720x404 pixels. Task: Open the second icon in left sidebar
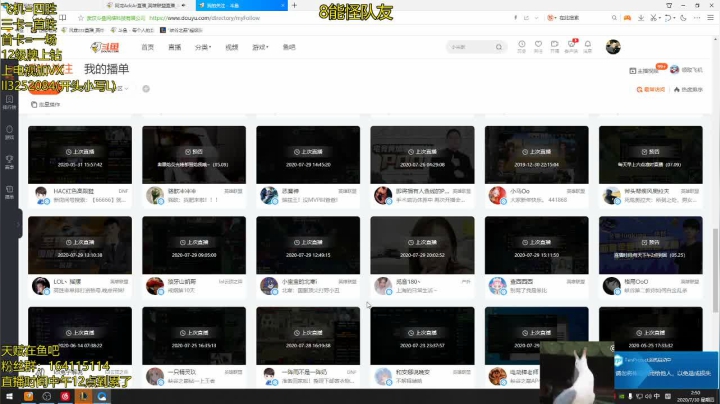pos(9,132)
